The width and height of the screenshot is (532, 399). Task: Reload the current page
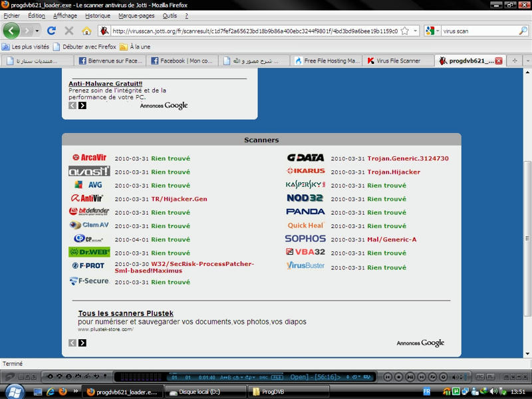[x=52, y=31]
